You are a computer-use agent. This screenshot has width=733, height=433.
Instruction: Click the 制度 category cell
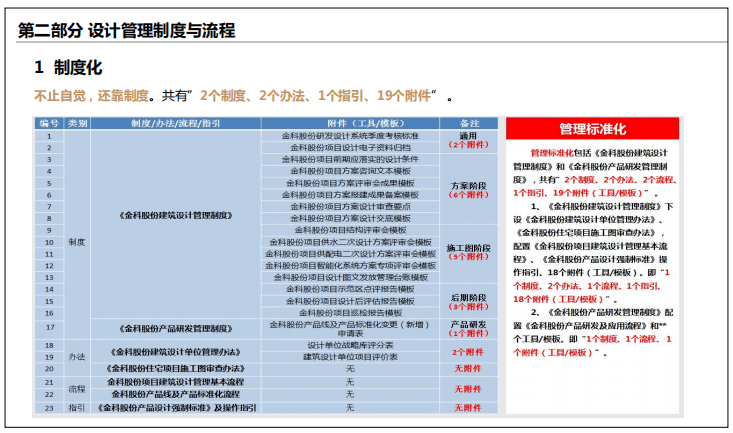tap(77, 242)
